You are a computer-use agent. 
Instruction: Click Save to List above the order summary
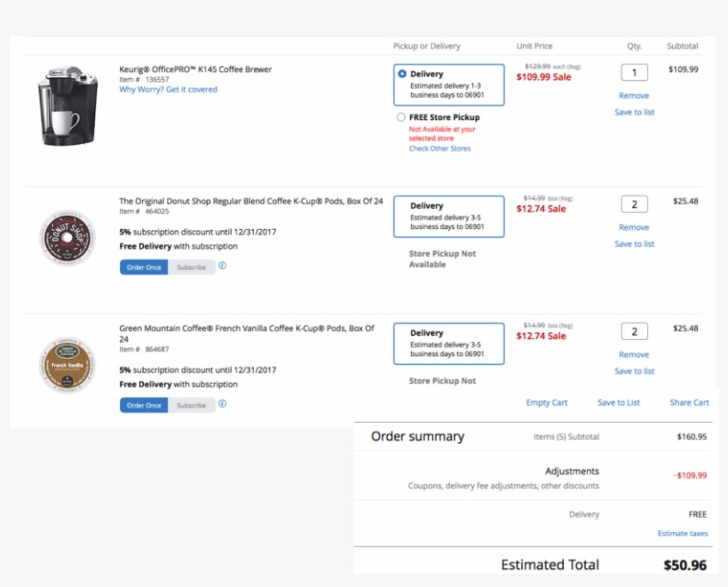pos(618,402)
